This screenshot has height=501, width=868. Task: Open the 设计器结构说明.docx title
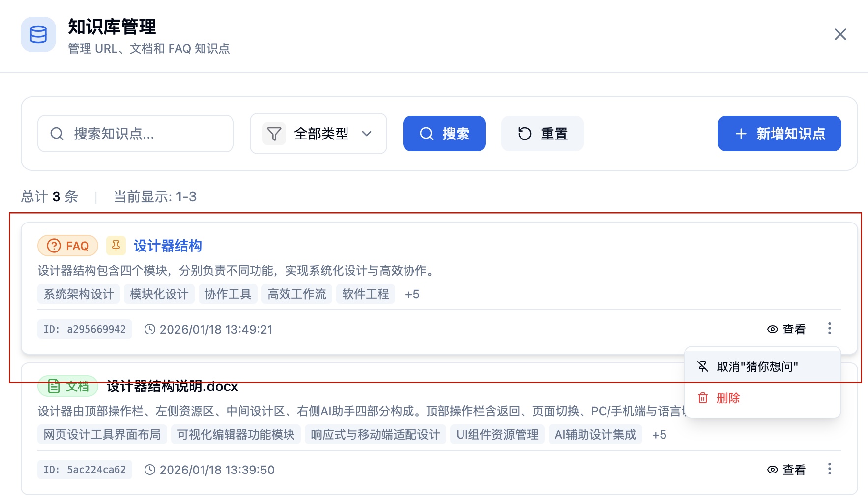[x=172, y=386]
